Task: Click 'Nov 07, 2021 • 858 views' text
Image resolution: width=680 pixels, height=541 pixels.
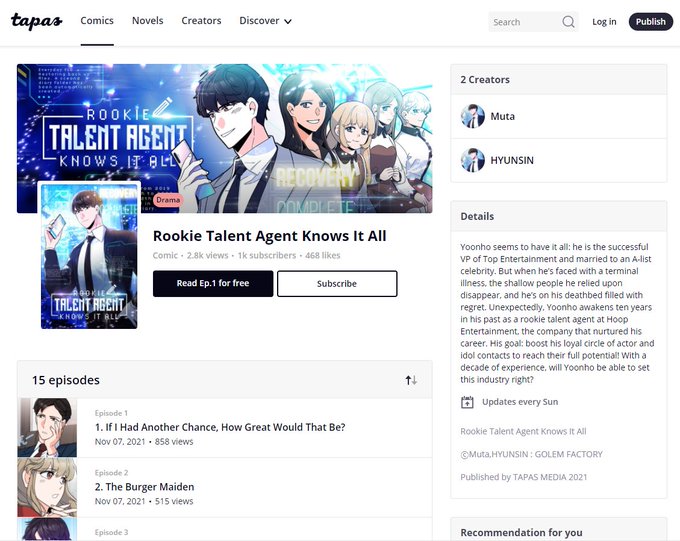Action: [144, 442]
